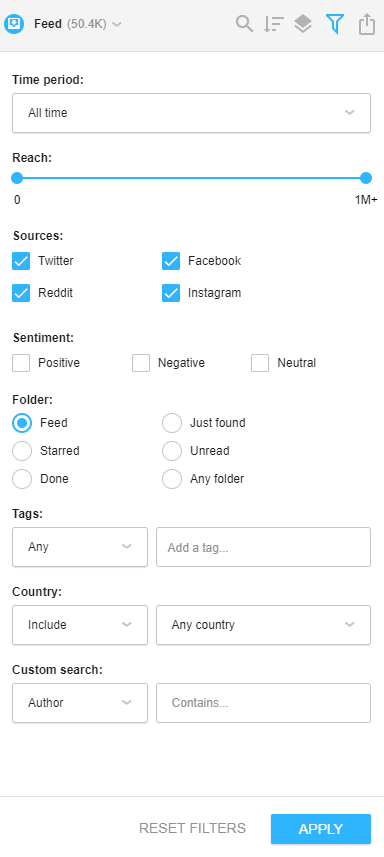Image resolution: width=384 pixels, height=857 pixels.
Task: Open the Any country dropdown
Action: (x=263, y=625)
